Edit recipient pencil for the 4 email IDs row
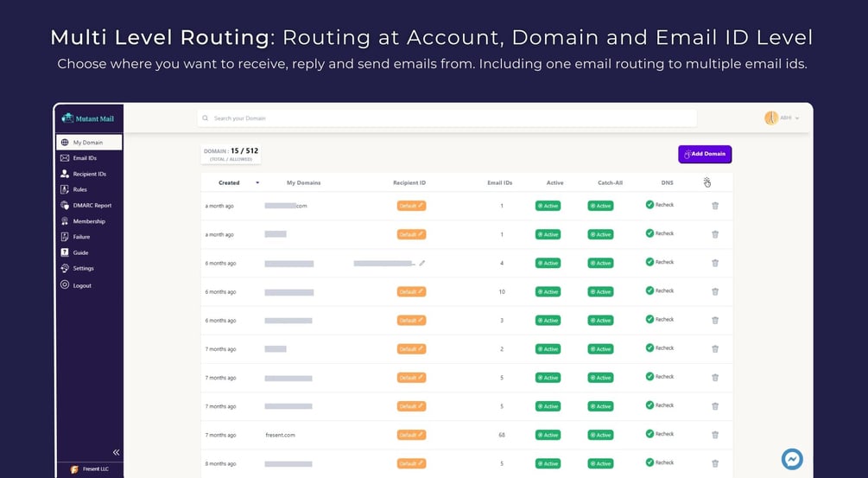868x478 pixels. pos(421,263)
